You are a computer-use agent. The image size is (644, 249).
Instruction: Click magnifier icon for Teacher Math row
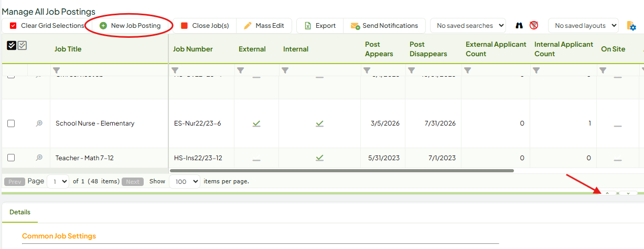tap(39, 158)
